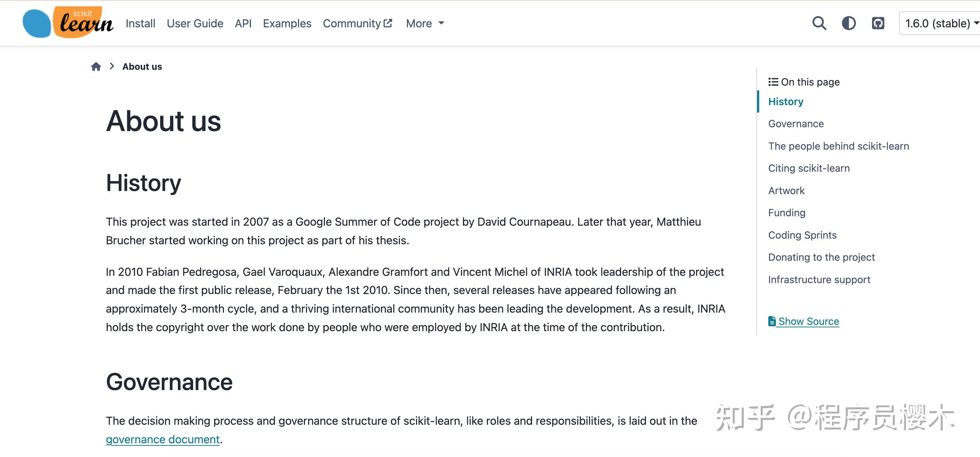The image size is (980, 457).
Task: Open the search magnifier icon
Action: coord(819,23)
